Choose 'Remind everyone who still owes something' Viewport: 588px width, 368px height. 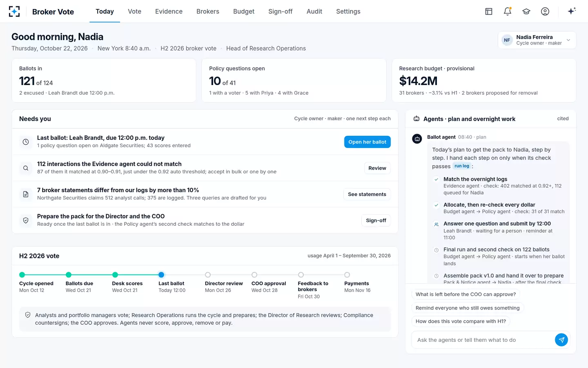click(468, 308)
